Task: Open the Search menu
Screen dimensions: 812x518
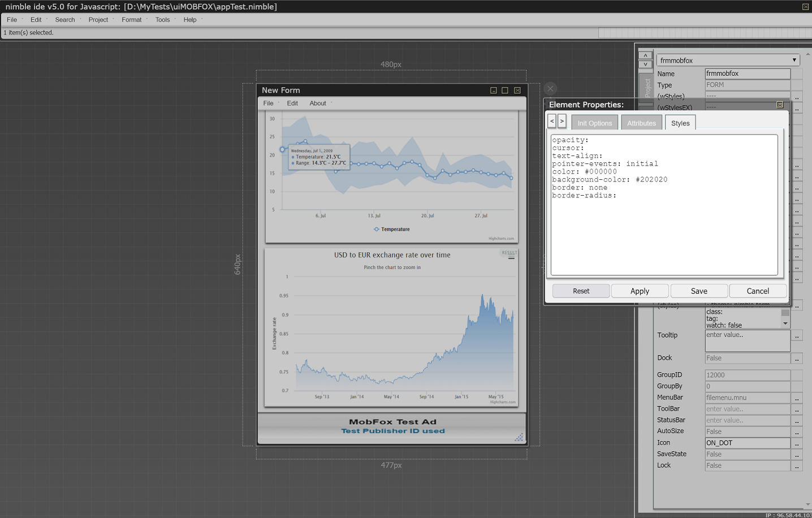Action: pos(65,20)
